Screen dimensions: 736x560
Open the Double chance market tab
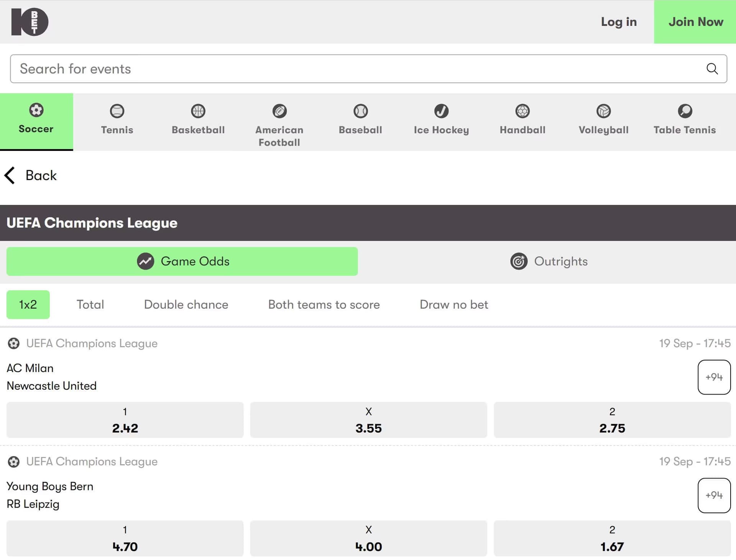pos(186,305)
